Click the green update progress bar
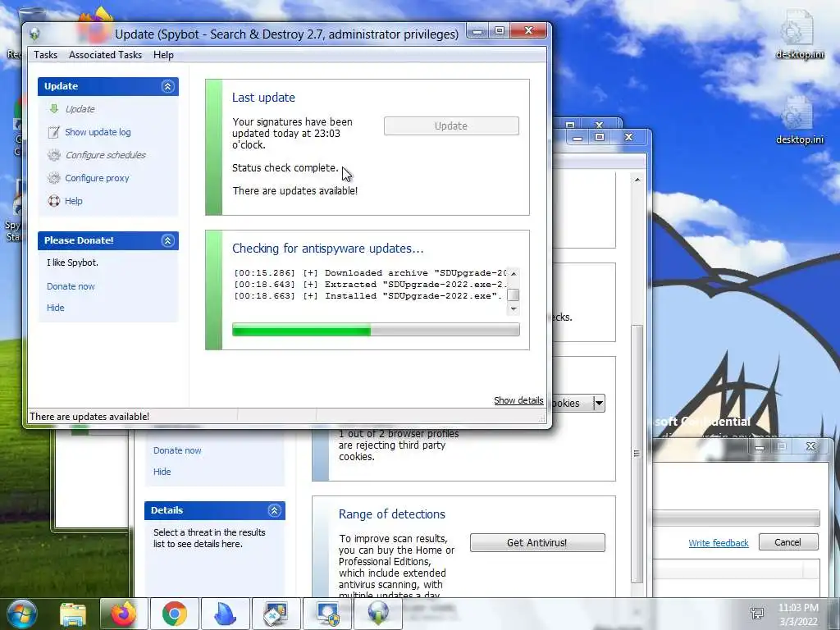Screen dimensions: 840x630 coord(376,330)
